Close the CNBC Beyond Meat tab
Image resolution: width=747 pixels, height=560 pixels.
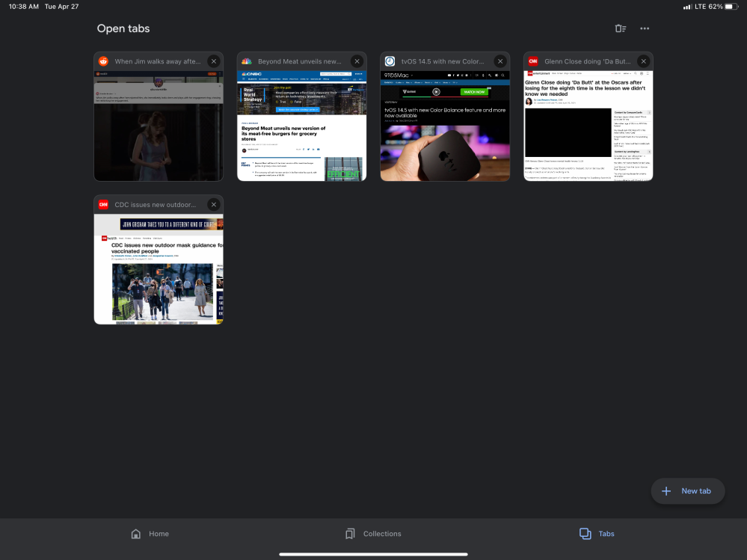point(357,61)
